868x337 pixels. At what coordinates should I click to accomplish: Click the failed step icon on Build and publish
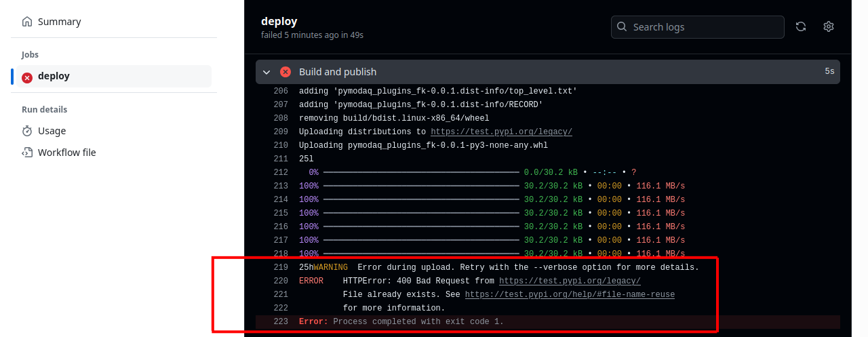tap(285, 72)
